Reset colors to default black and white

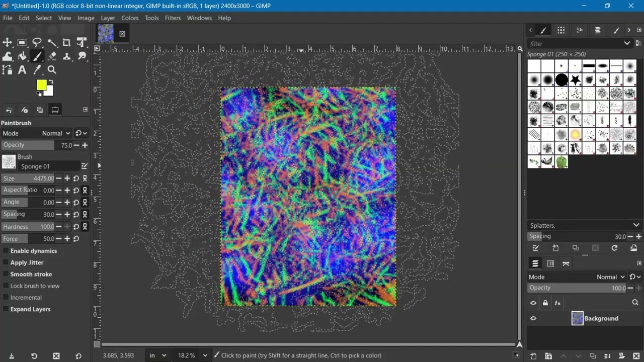coord(39,94)
